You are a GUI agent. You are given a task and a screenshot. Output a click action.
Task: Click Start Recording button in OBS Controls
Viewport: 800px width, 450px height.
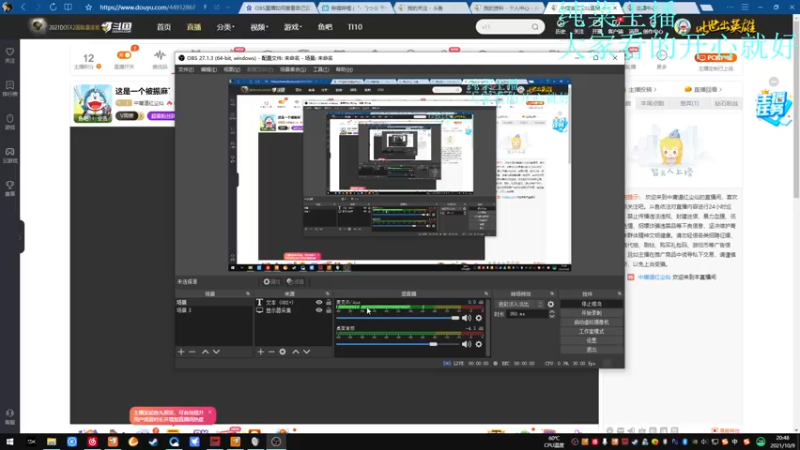pos(591,313)
